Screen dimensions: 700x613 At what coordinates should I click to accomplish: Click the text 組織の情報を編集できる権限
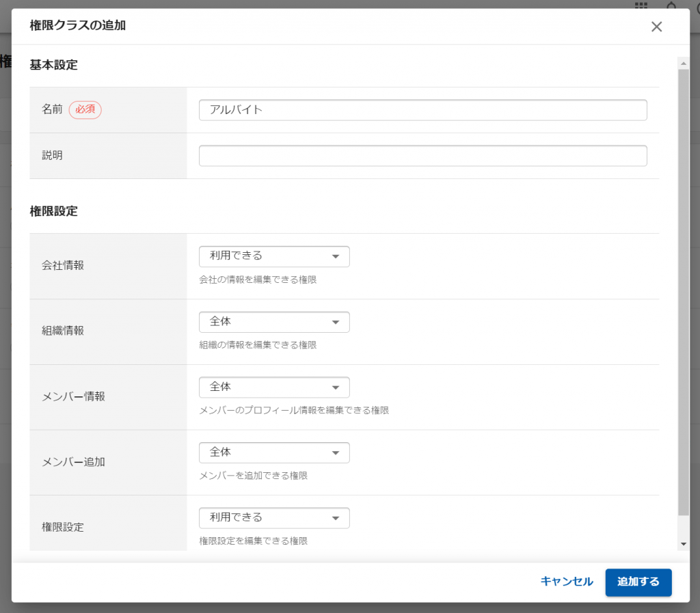pos(258,345)
